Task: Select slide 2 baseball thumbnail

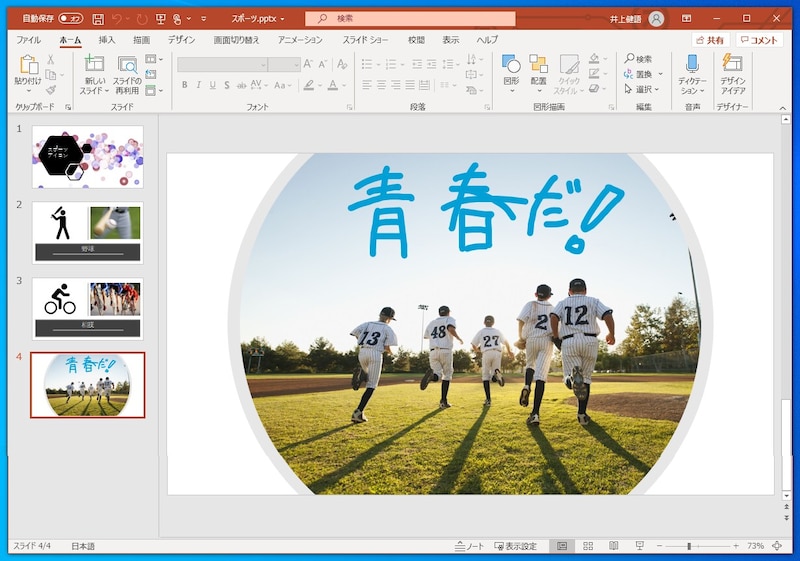Action: (x=88, y=233)
